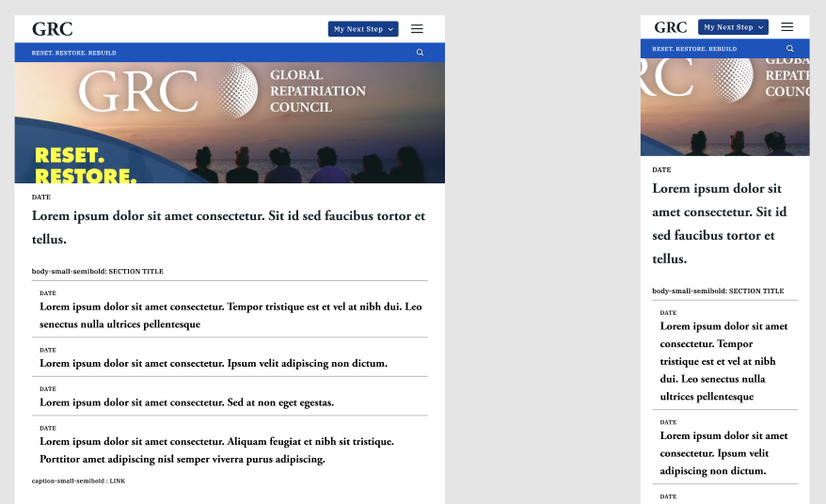Open wide layout article 'Ipsum velit adipiscing non dictum'
Screen dimensions: 826x504
pos(214,363)
